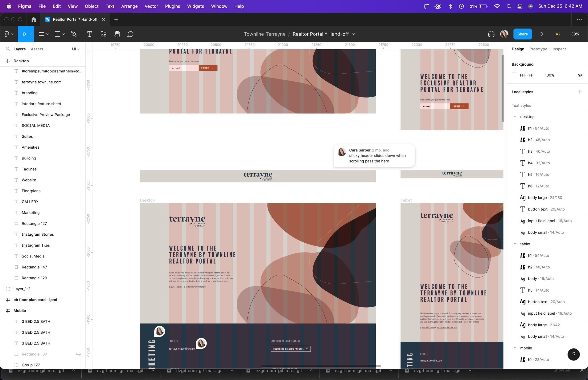Select the Rectangle 127 layer

(34, 224)
